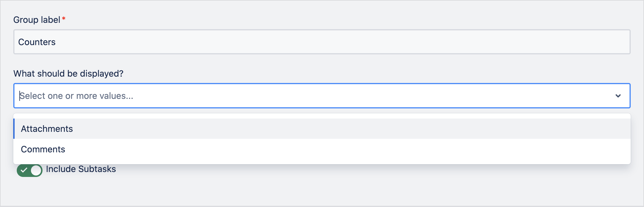Collapse the values dropdown list
The width and height of the screenshot is (644, 207).
coord(618,96)
